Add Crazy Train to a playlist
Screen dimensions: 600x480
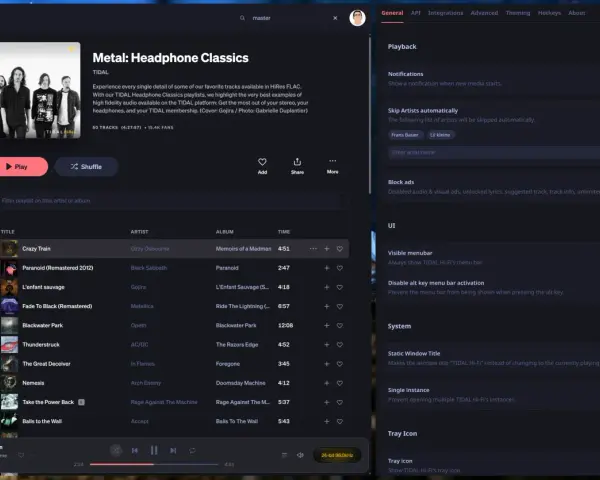[327, 249]
